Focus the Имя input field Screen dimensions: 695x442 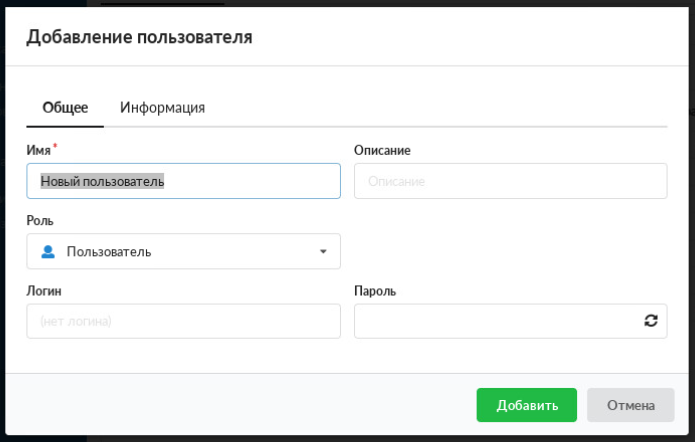click(x=184, y=181)
